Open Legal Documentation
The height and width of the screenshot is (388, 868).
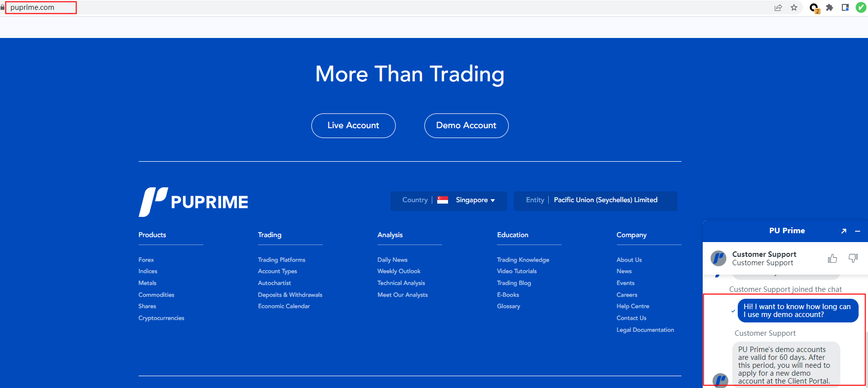tap(645, 330)
